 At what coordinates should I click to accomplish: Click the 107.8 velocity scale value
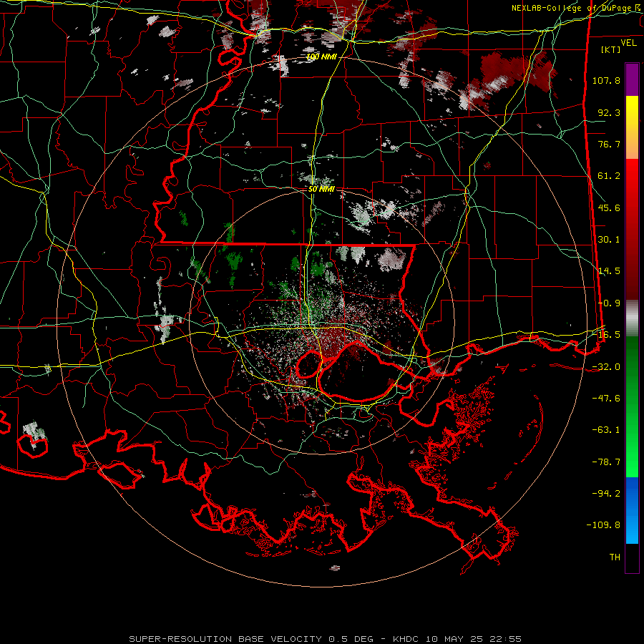click(606, 80)
